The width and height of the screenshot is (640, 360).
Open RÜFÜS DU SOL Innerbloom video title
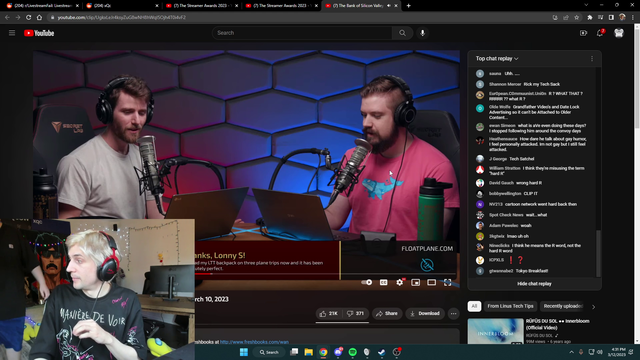coord(557,324)
